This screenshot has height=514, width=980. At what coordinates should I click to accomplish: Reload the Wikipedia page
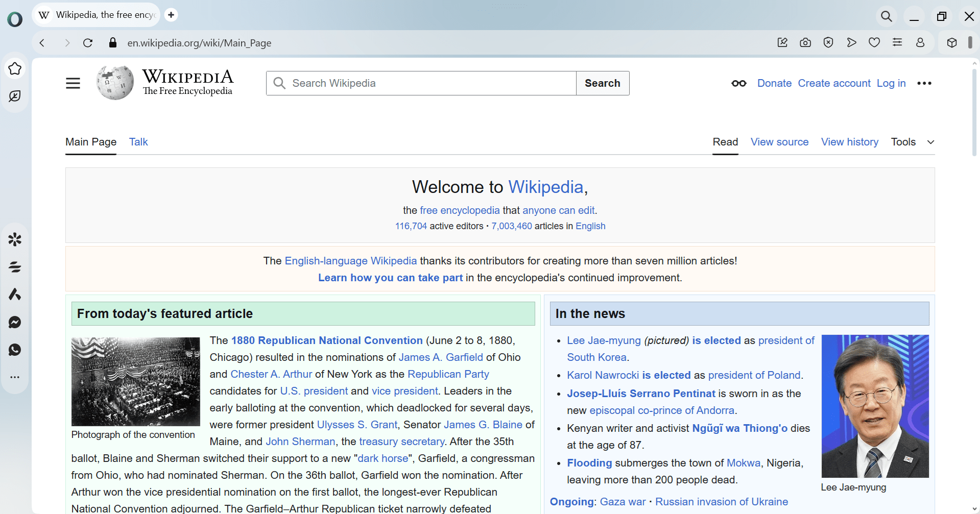pos(88,43)
